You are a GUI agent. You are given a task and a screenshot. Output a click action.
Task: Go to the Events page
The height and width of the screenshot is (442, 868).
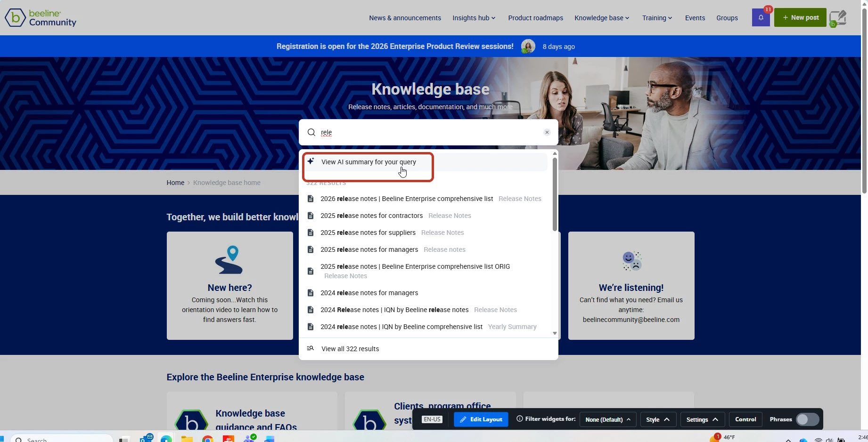(x=695, y=18)
